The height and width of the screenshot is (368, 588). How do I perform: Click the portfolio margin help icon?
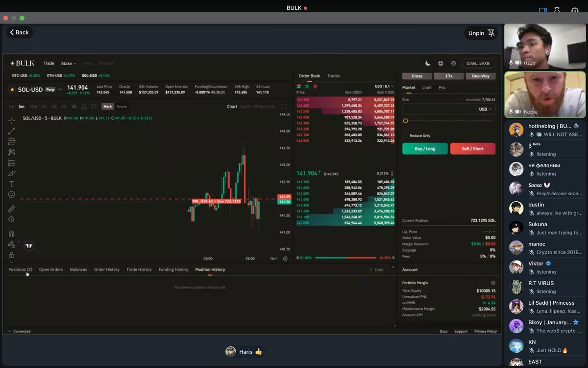(493, 283)
